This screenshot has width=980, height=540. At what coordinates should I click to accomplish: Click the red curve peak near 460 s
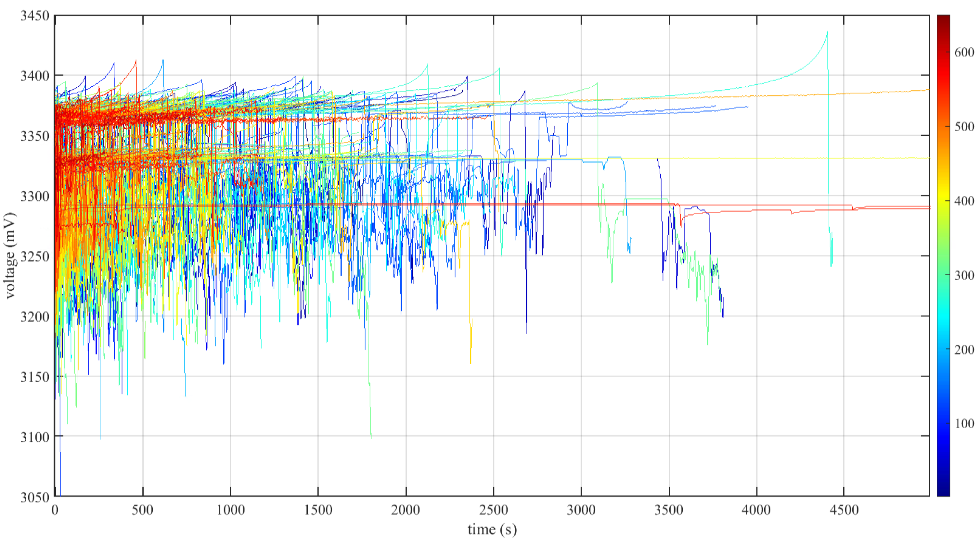(136, 61)
